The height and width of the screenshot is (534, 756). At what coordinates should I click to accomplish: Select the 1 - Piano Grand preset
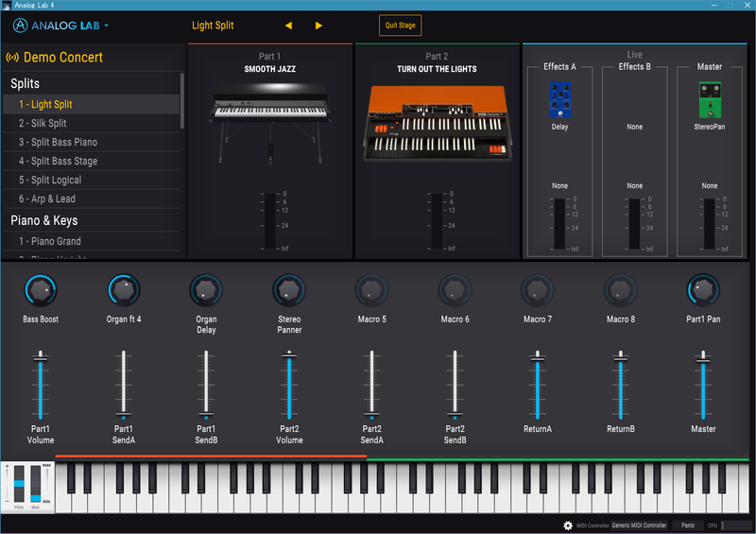point(91,241)
